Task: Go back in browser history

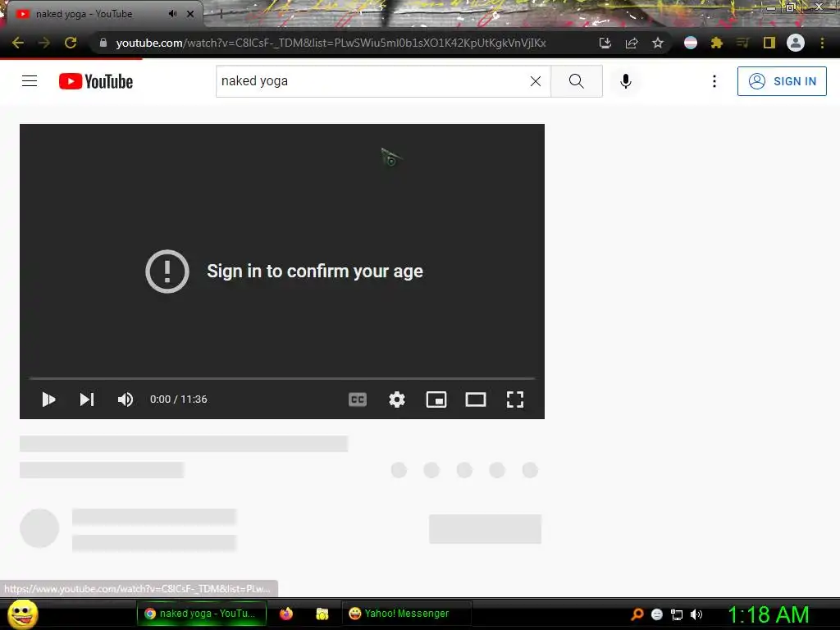Action: (18, 43)
